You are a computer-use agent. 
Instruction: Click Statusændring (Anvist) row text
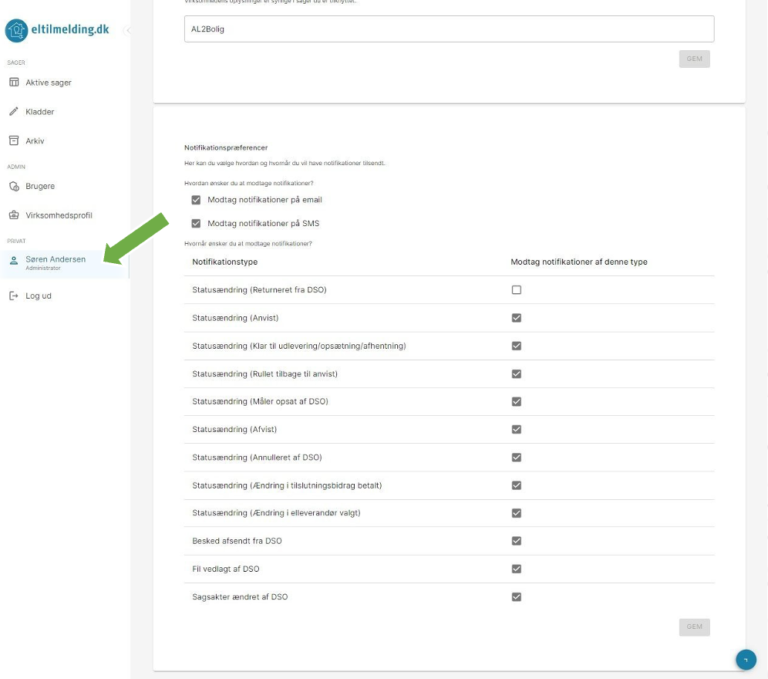(x=235, y=318)
